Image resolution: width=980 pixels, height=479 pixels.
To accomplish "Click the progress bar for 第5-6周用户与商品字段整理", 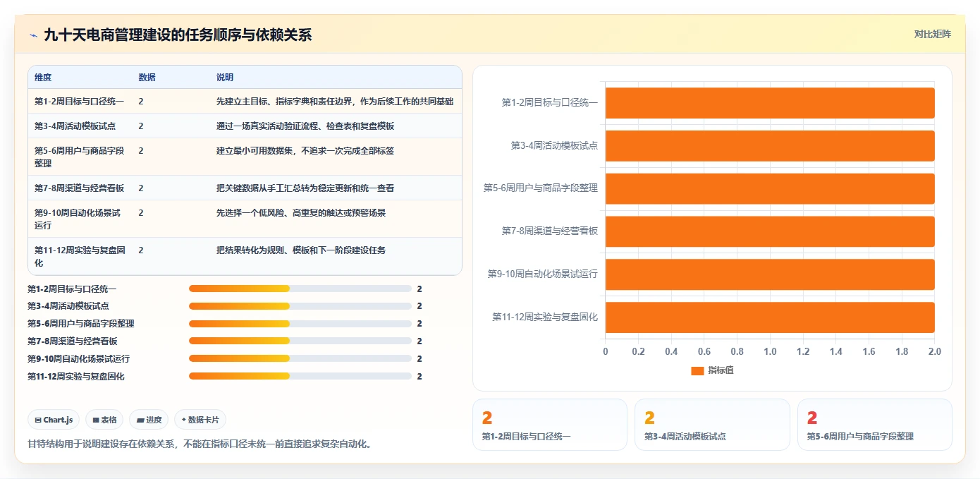I will coord(300,324).
